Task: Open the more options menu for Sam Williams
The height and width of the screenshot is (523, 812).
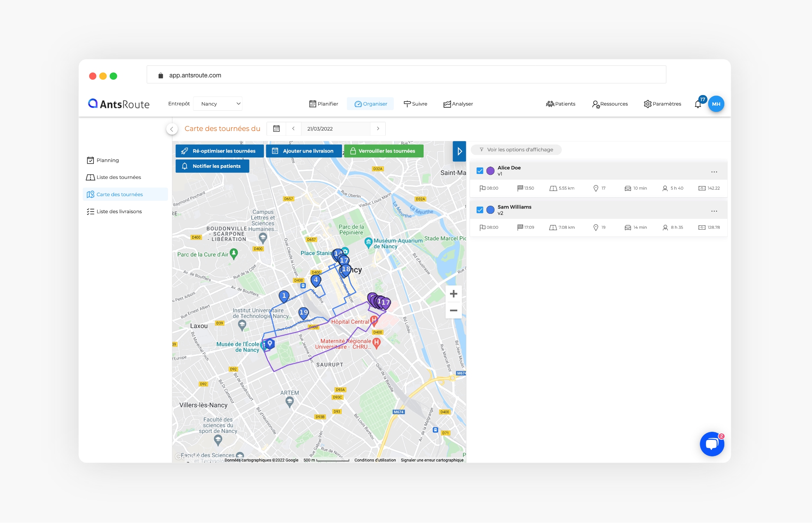Action: [x=714, y=211]
